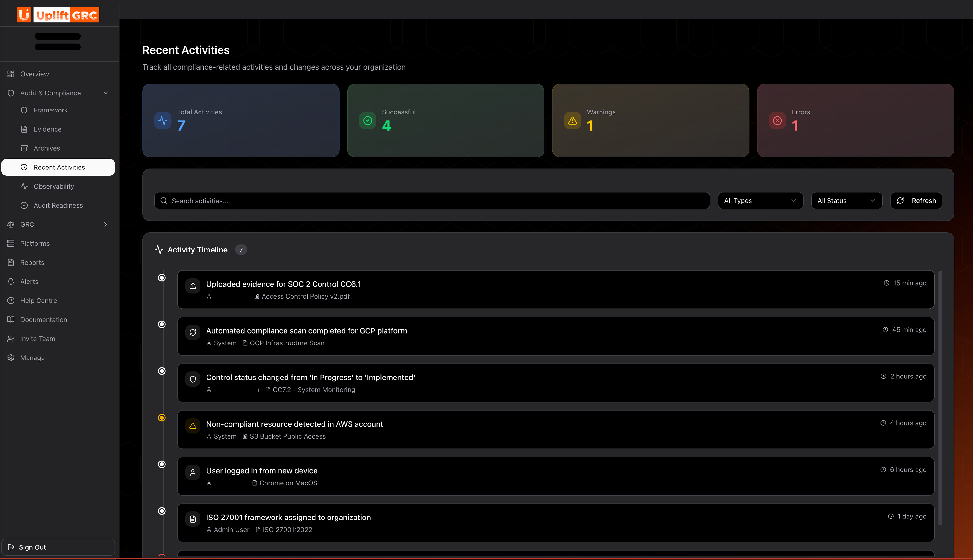Open the Overview page
The width and height of the screenshot is (973, 560).
58,74
